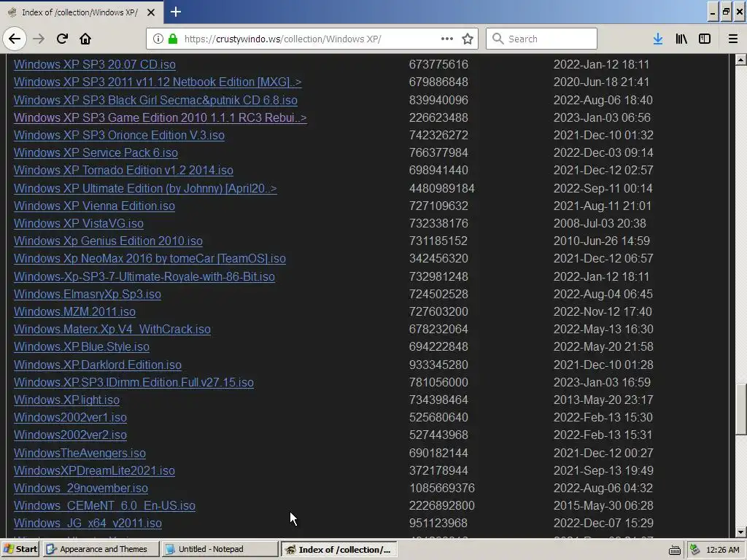This screenshot has height=560, width=747.
Task: Open Windows.XP.SP3.IDimm.Edition.Full.v27.15.iso
Action: pos(134,382)
